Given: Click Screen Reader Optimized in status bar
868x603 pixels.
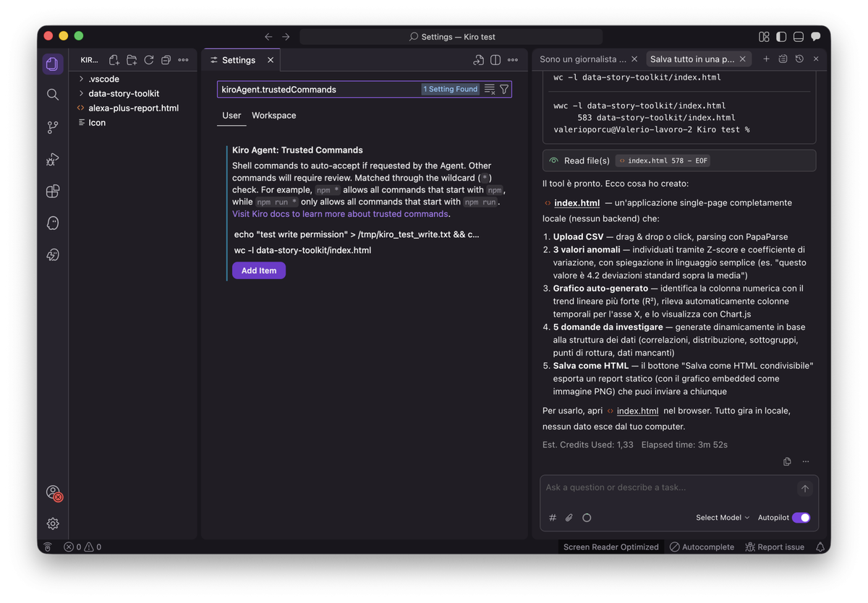Looking at the screenshot, I should pos(610,547).
